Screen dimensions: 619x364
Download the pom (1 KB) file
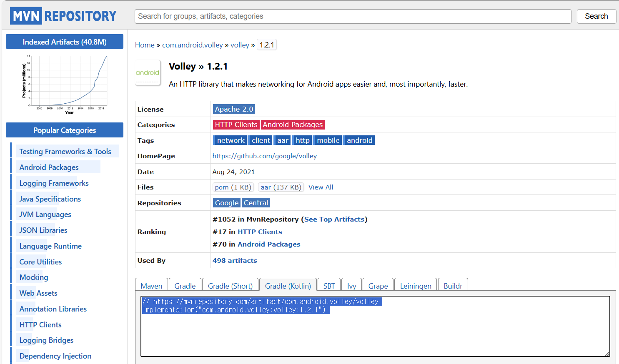(233, 187)
